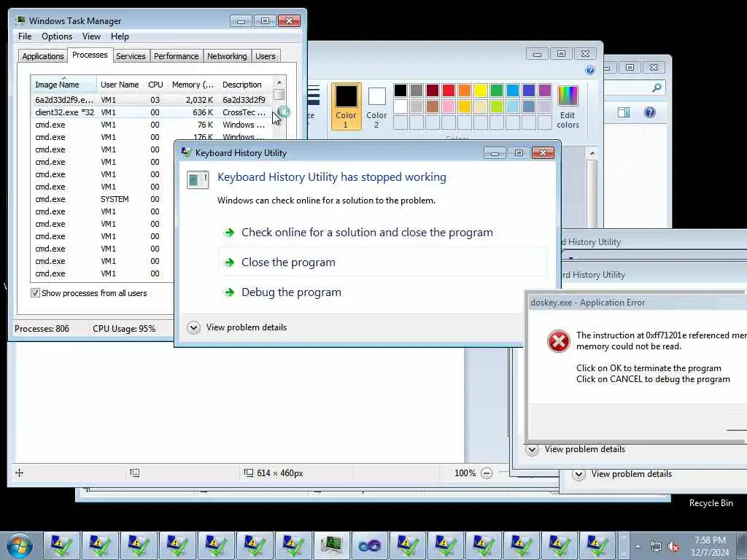Show hidden tray icons arrow
Viewport: 747px width, 560px height.
638,546
